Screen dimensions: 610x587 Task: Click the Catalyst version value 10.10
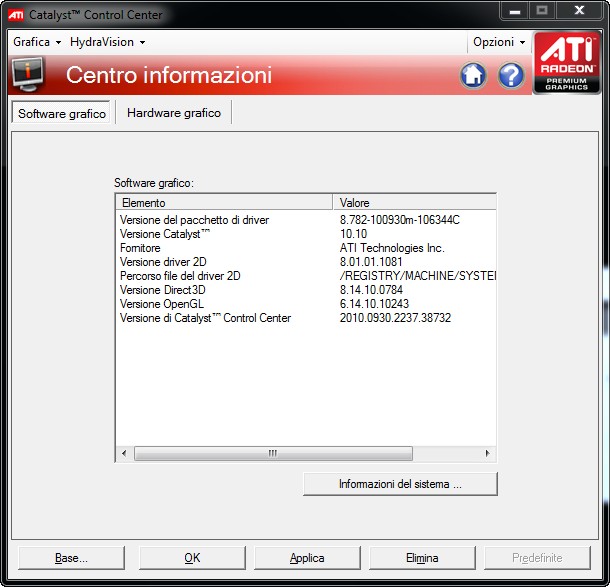click(x=353, y=234)
